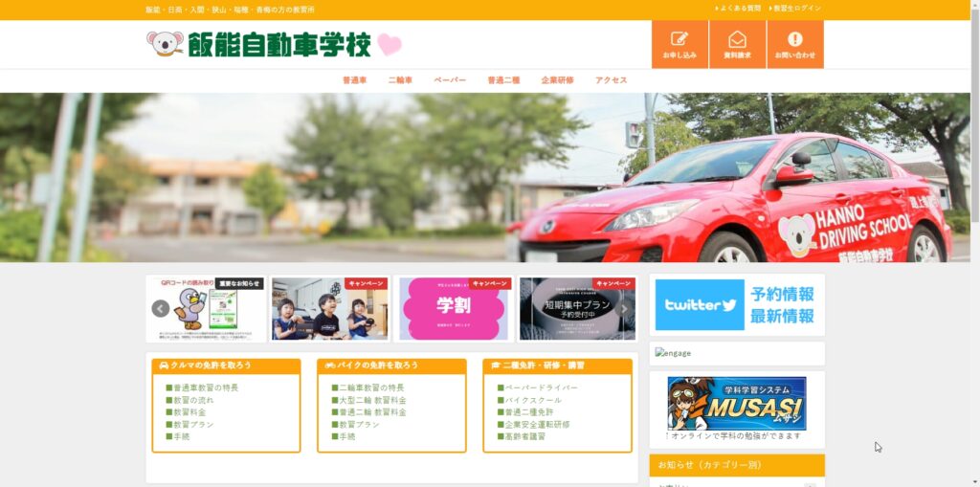980x487 pixels.
Task: Open the pink 学割 campaign slide
Action: tap(454, 309)
